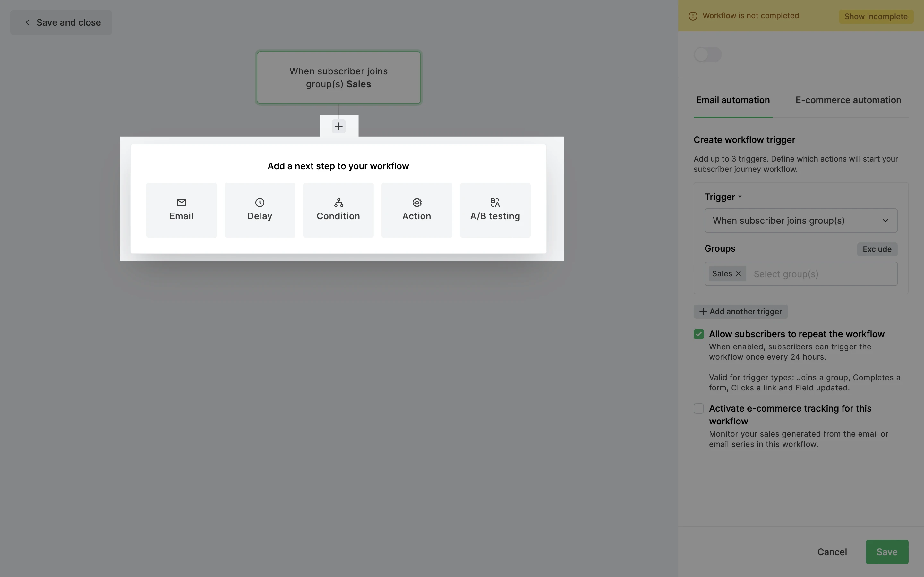
Task: Switch to E-commerce automation tab
Action: 848,100
